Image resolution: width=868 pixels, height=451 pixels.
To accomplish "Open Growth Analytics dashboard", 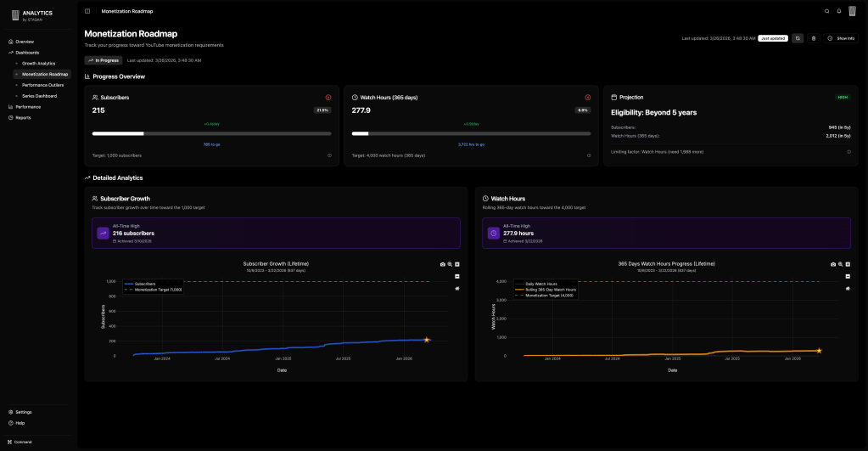I will point(38,64).
